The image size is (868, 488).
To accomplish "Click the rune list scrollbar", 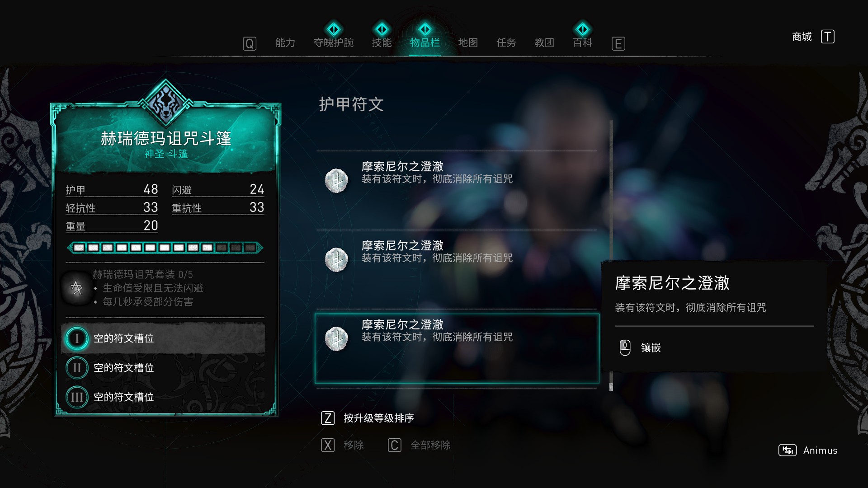I will (x=611, y=255).
